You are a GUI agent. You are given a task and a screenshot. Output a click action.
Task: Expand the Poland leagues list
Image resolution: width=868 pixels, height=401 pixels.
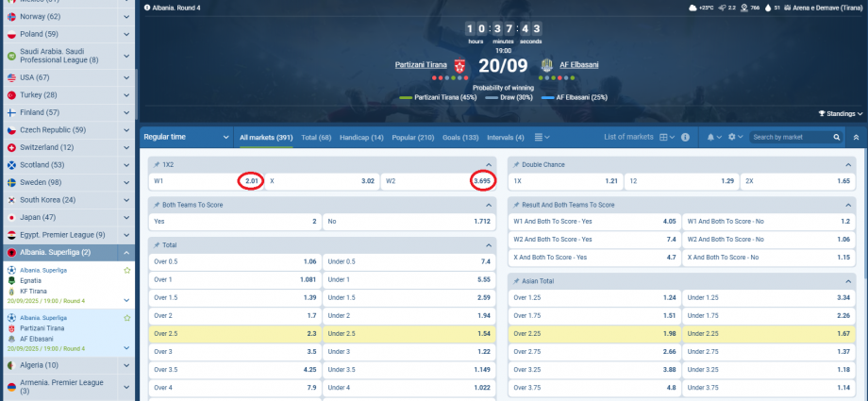click(126, 34)
